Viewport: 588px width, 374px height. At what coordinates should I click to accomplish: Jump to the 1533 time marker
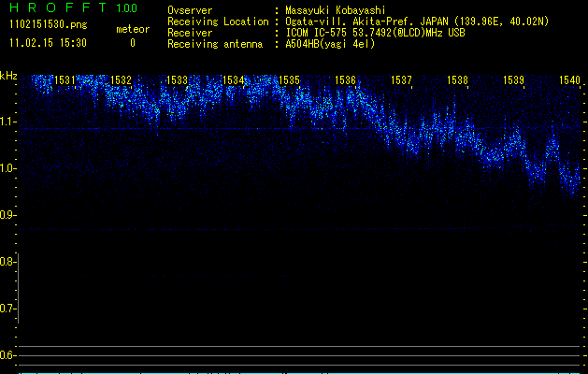pos(177,81)
